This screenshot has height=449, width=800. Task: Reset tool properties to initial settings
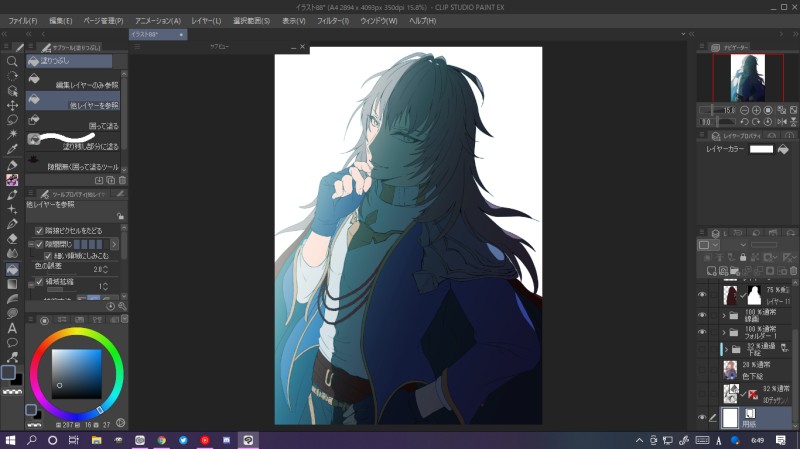pyautogui.click(x=110, y=306)
